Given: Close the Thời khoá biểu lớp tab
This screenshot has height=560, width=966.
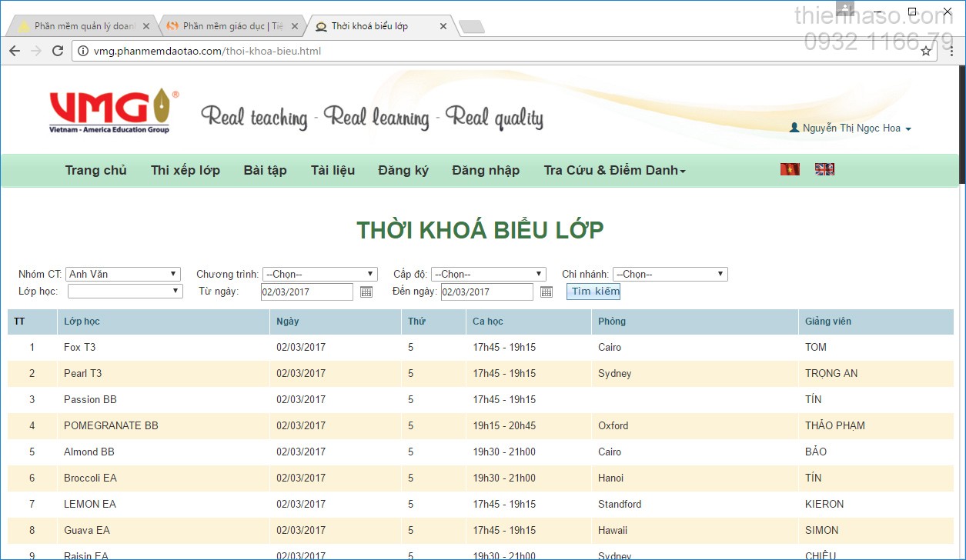Looking at the screenshot, I should point(443,26).
